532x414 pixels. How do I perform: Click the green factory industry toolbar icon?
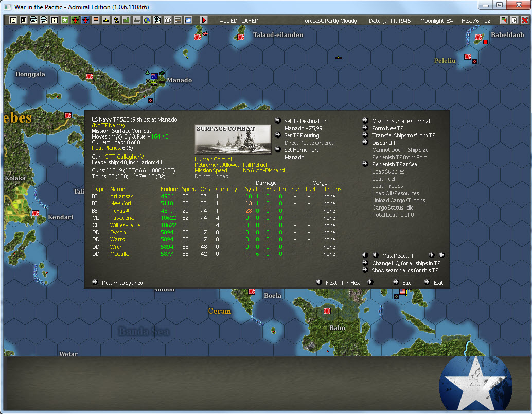(126, 21)
